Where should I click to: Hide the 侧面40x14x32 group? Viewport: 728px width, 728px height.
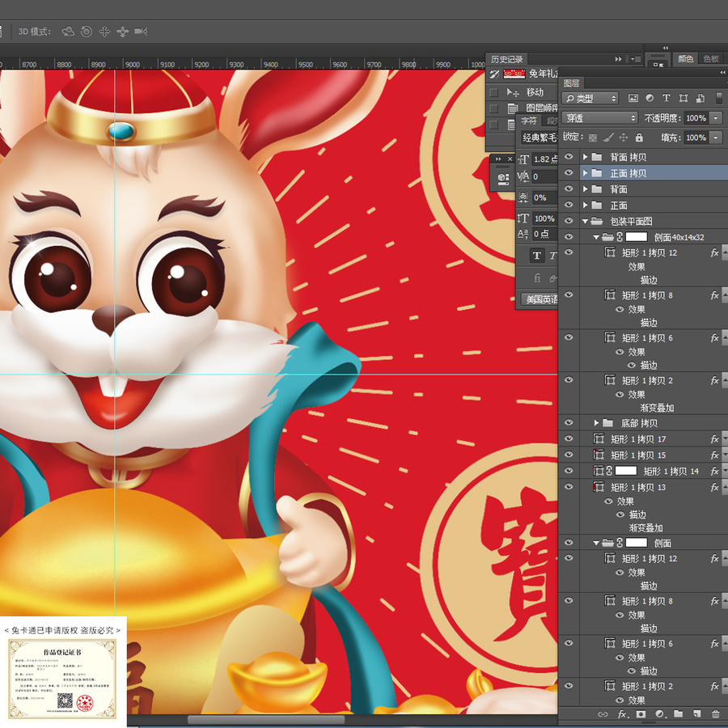569,237
